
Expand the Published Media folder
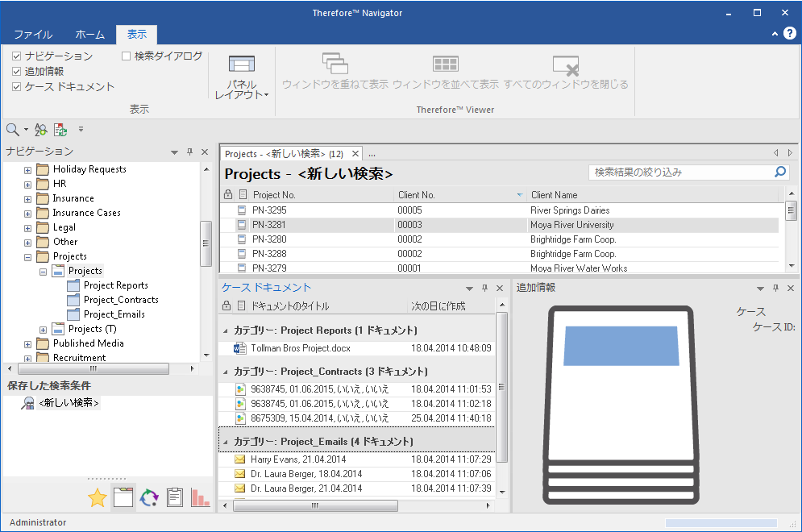27,344
